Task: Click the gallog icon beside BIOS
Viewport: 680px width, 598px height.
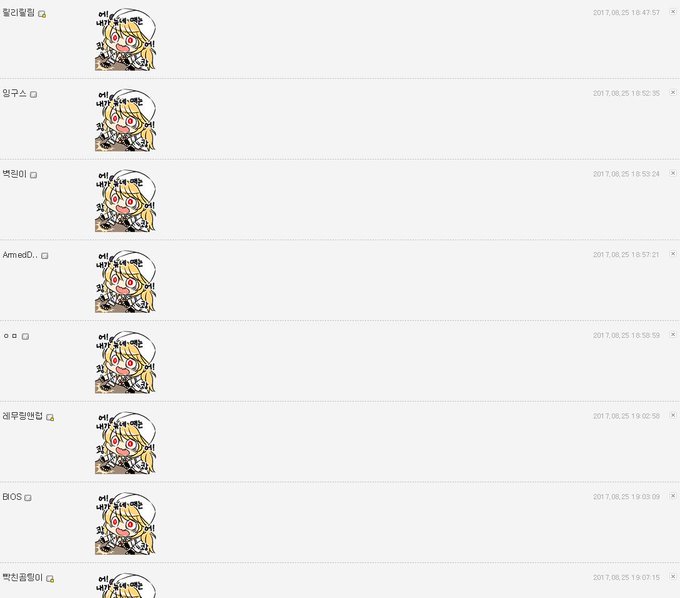Action: pyautogui.click(x=28, y=497)
